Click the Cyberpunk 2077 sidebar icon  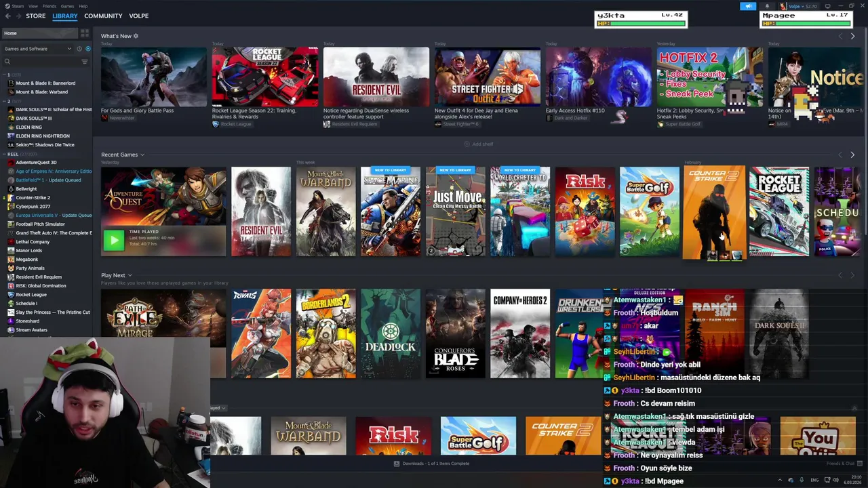(11, 207)
